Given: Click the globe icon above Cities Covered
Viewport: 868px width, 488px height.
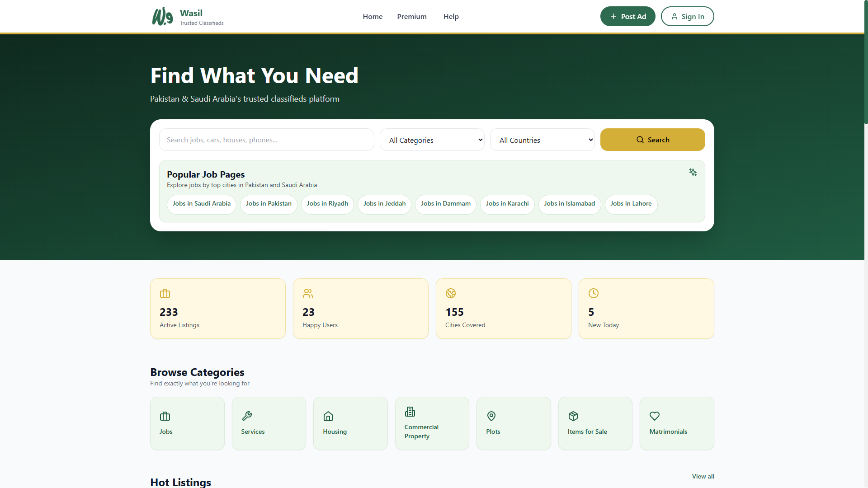Looking at the screenshot, I should pos(451,293).
